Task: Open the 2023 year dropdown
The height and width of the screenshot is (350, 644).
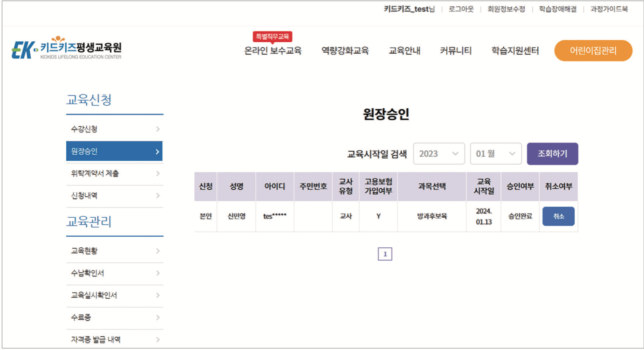Action: point(439,154)
